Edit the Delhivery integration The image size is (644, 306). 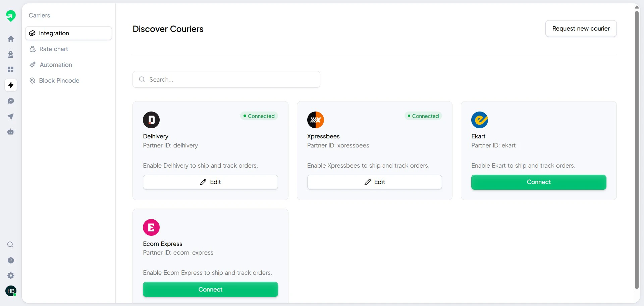point(210,182)
